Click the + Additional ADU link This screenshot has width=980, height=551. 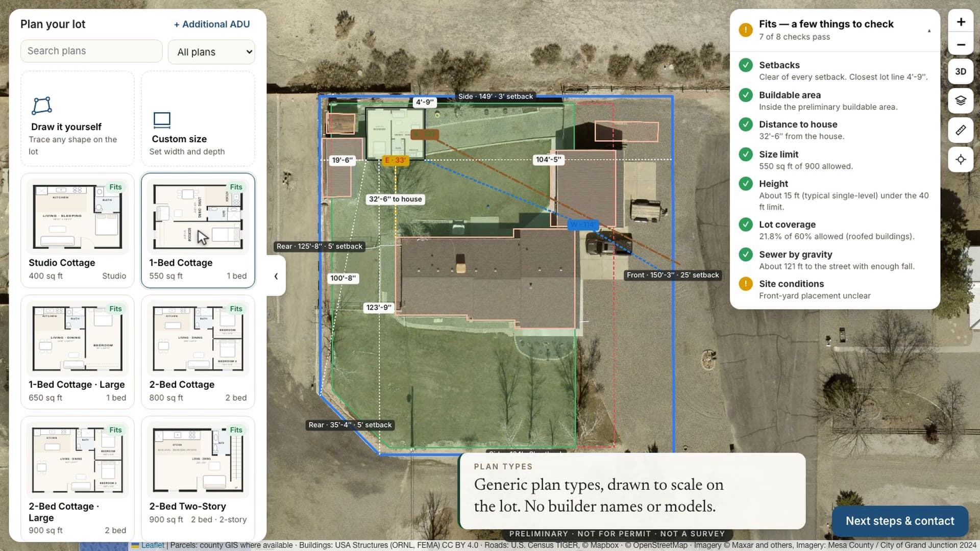(x=212, y=24)
